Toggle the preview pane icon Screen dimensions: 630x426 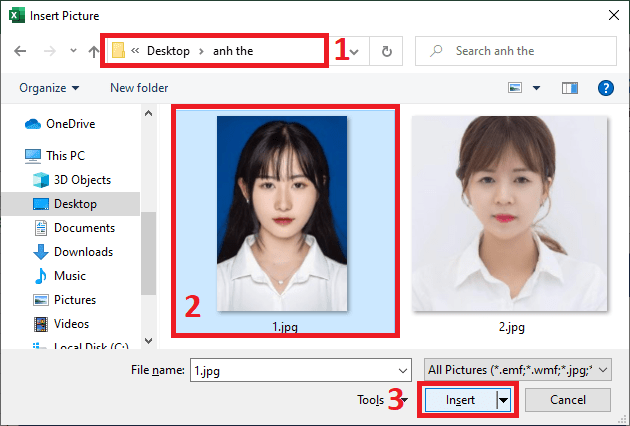570,88
